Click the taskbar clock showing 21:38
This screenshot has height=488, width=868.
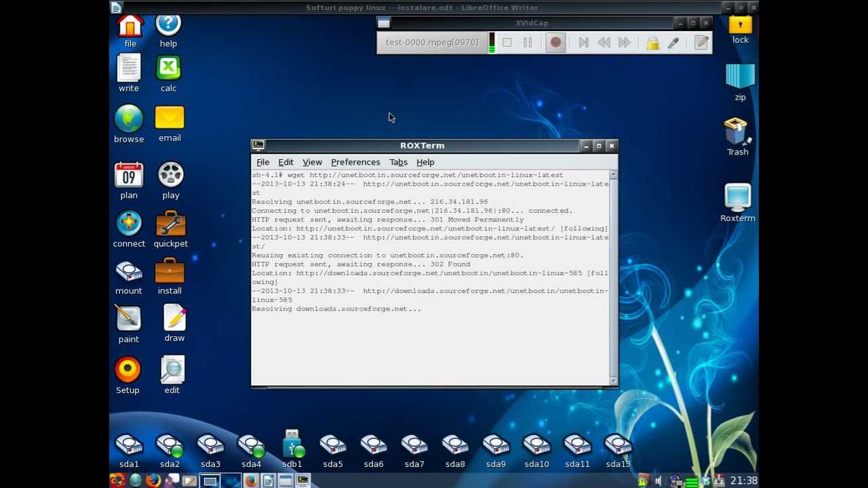click(744, 481)
